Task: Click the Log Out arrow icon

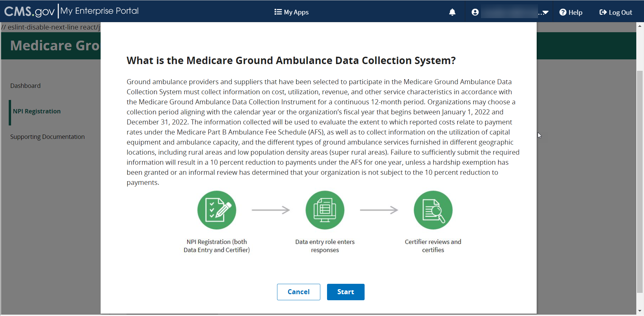Action: (603, 12)
